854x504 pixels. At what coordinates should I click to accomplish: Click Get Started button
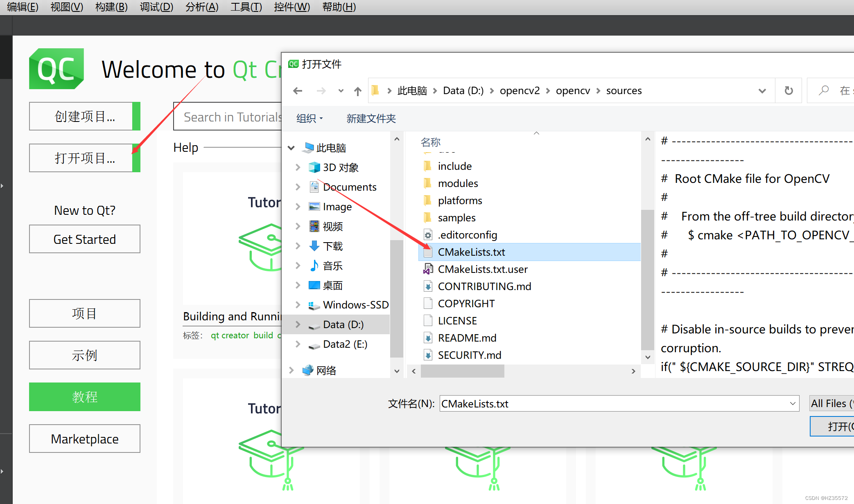tap(85, 239)
